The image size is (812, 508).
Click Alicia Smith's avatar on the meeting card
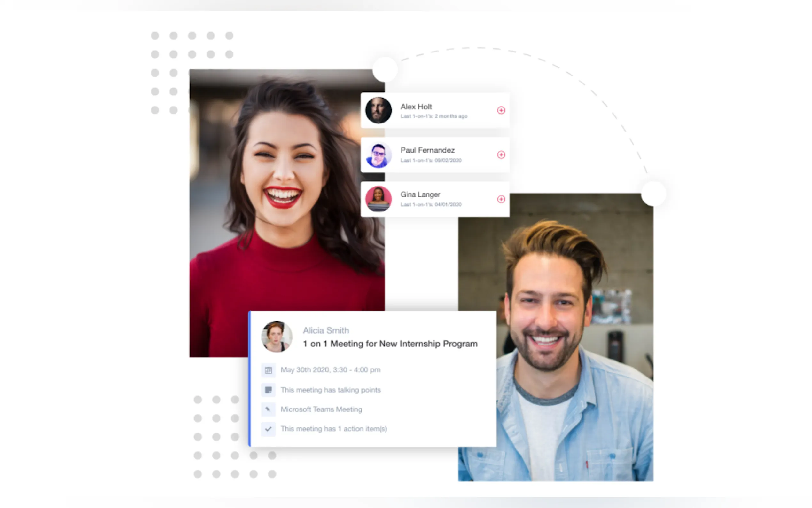point(277,337)
